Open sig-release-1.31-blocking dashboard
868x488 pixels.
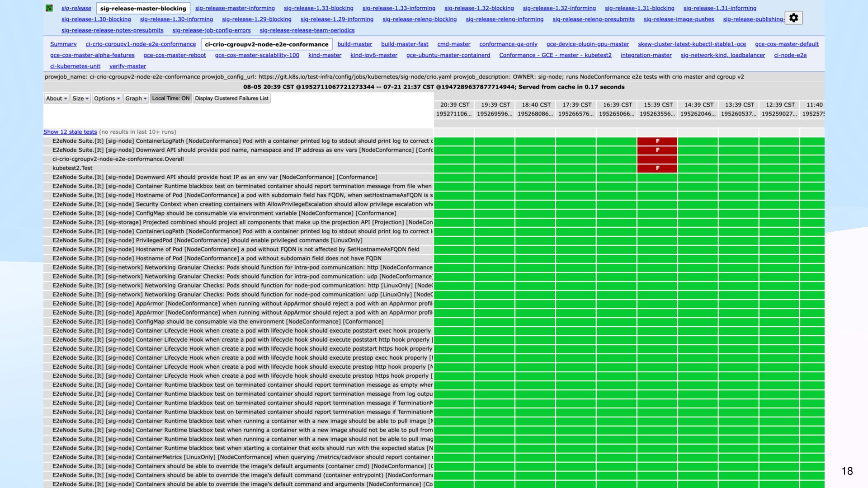(640, 8)
